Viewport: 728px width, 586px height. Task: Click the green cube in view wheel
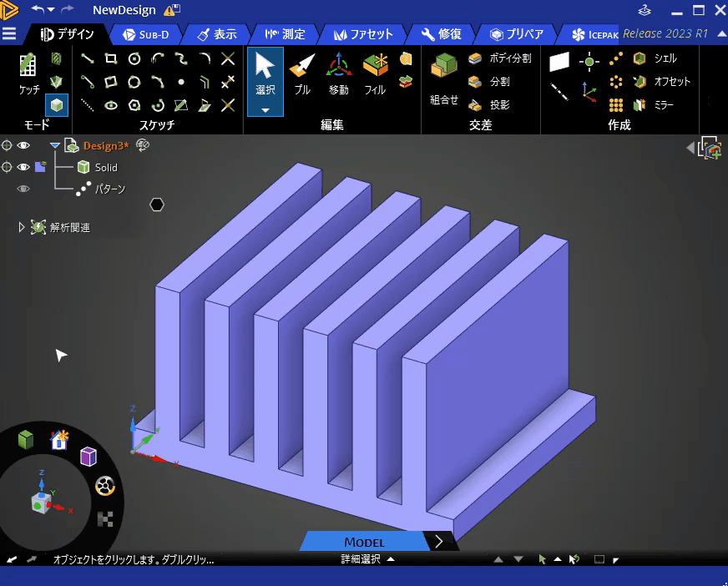[x=26, y=439]
